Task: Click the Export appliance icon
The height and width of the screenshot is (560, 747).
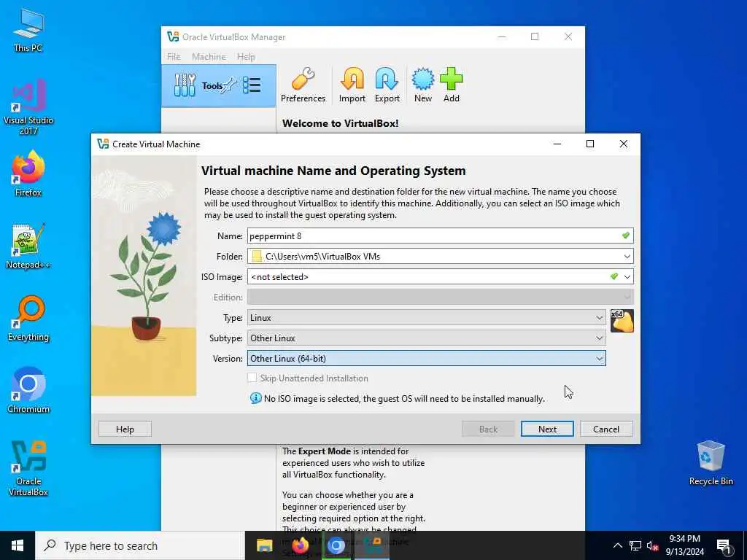Action: point(387,86)
